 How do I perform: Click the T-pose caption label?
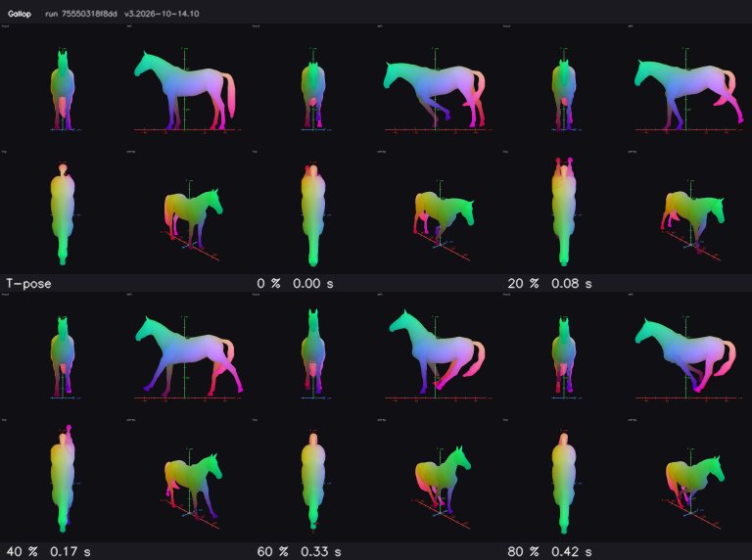28,283
